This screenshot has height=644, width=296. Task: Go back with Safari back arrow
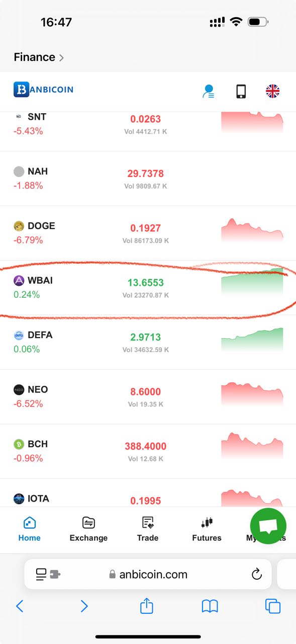(20, 606)
